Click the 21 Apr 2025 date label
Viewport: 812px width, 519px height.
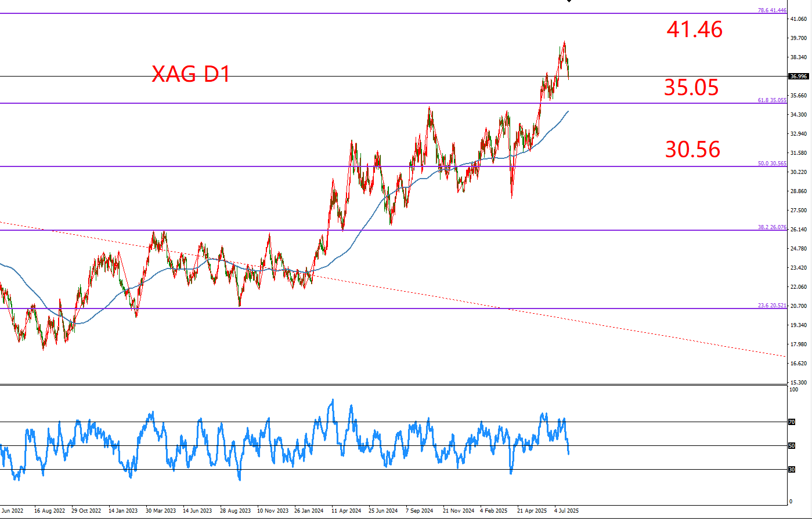coord(532,511)
